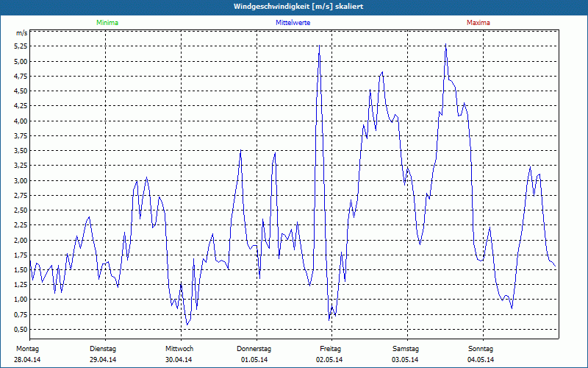Click the 2,50 y-axis value
Viewport: 588px width, 368px height.
point(22,210)
